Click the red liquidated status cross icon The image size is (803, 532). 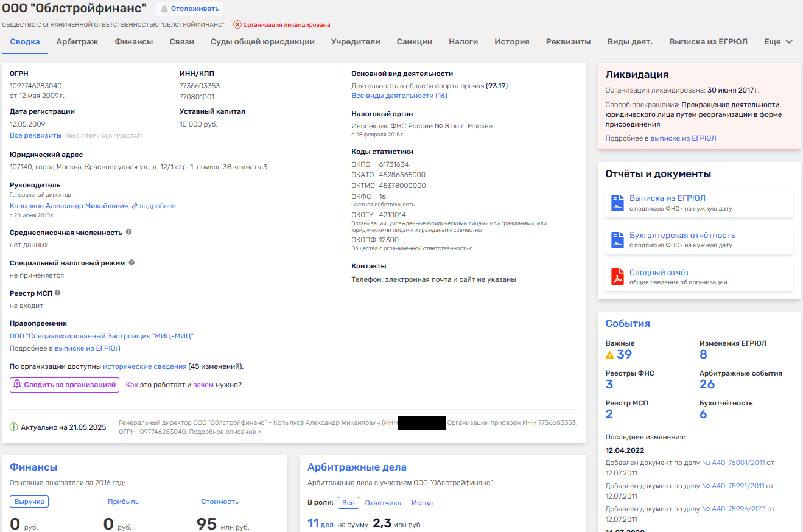point(237,25)
